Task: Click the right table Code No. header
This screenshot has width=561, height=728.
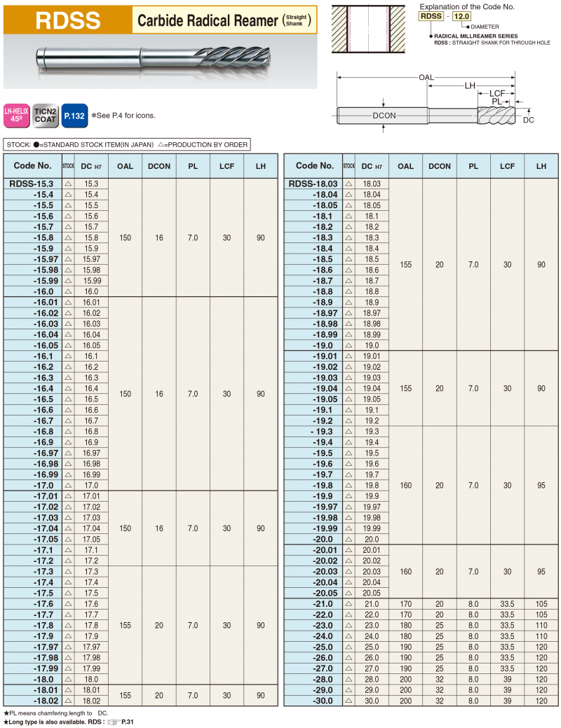Action: tap(313, 166)
